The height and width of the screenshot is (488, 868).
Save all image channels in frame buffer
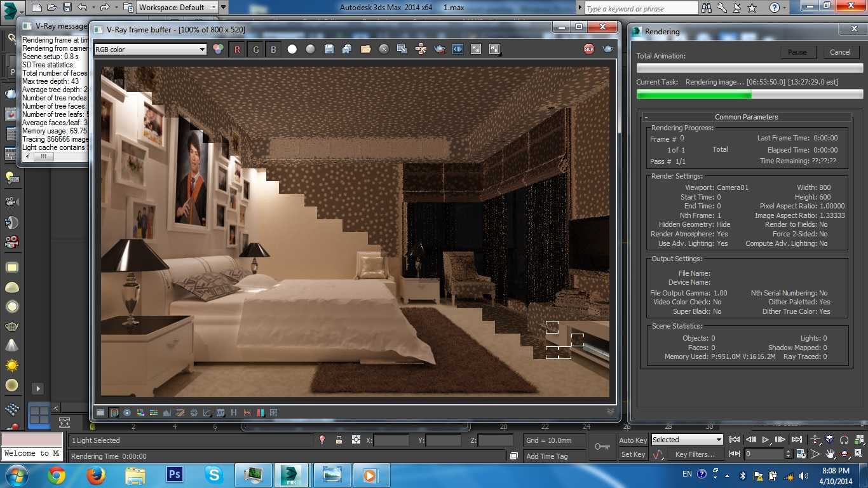pyautogui.click(x=347, y=49)
